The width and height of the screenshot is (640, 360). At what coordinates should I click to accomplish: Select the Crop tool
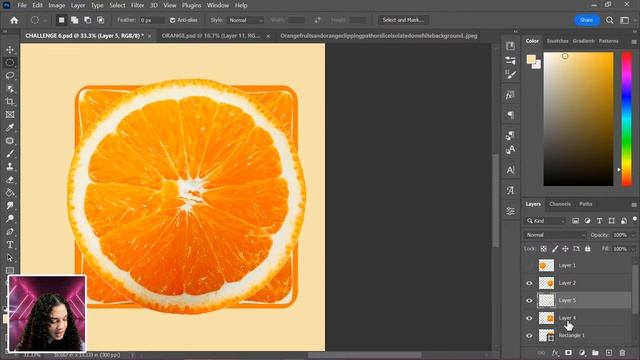[x=10, y=102]
